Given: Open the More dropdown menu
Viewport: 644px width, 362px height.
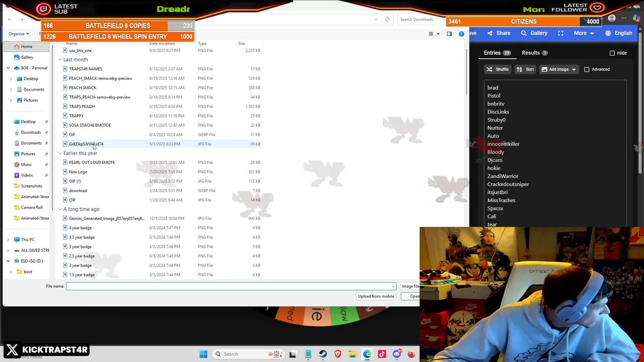Looking at the screenshot, I should tap(584, 33).
